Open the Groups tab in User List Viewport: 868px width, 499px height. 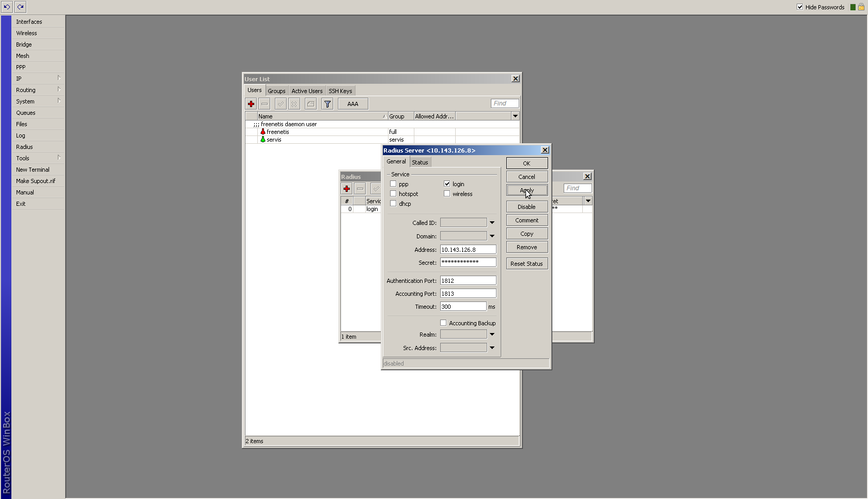tap(276, 91)
